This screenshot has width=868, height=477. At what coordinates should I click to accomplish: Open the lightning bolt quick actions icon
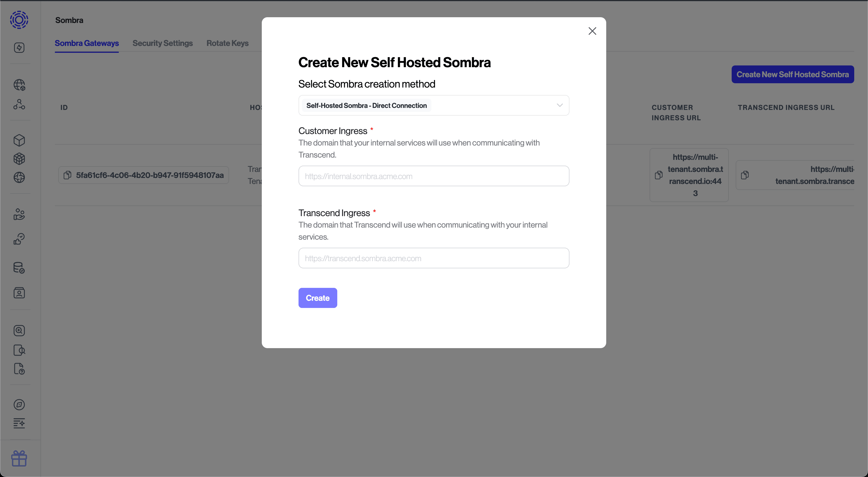[19, 47]
